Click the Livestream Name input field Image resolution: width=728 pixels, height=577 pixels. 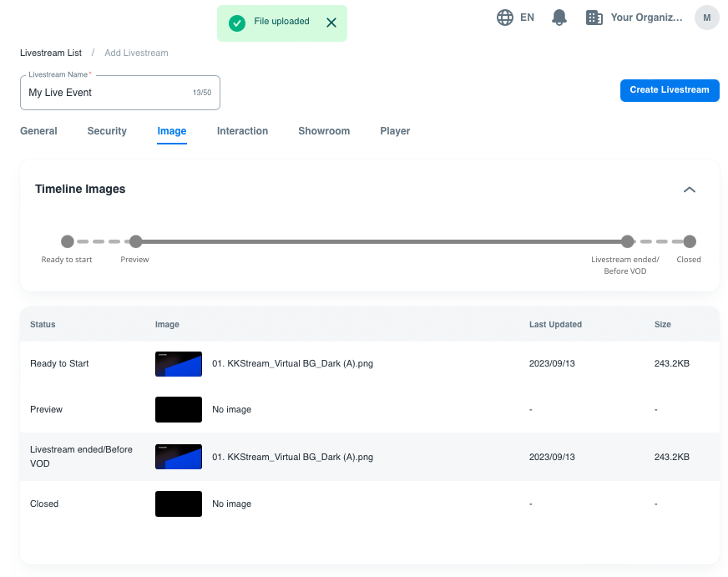click(109, 93)
